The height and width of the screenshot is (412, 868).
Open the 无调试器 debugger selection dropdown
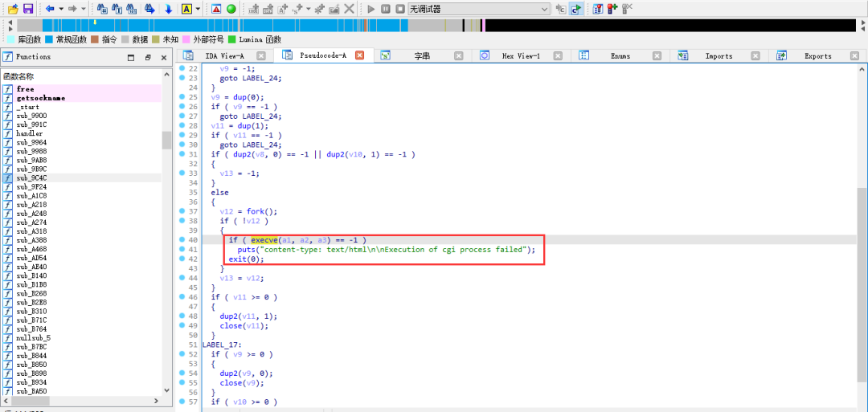point(479,8)
